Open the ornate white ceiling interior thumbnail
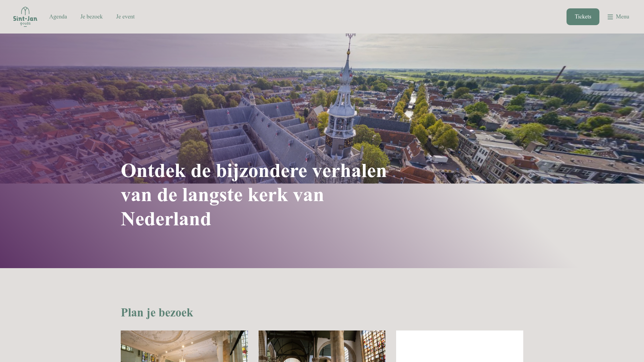644x362 pixels. click(x=184, y=346)
